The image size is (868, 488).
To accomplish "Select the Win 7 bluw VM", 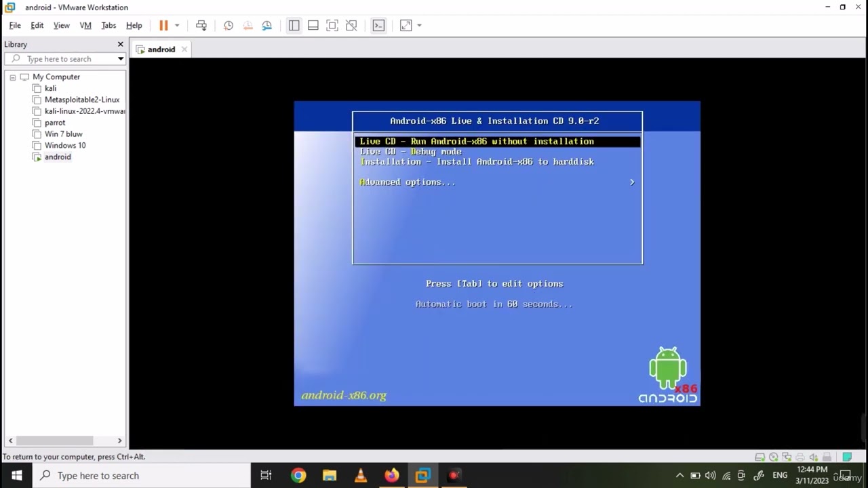I will 64,134.
